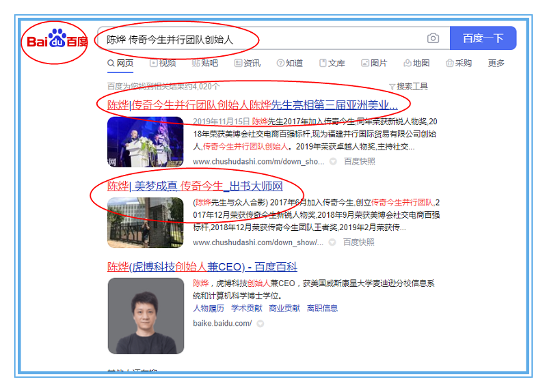
Task: Open the 美梦成真 传奇今生 result link
Action: (x=195, y=186)
